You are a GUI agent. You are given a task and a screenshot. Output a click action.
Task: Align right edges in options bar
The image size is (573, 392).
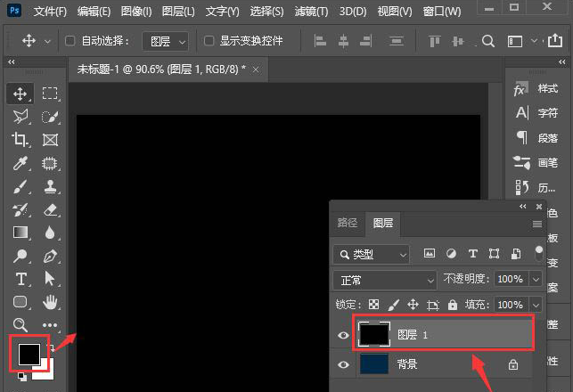pyautogui.click(x=365, y=41)
